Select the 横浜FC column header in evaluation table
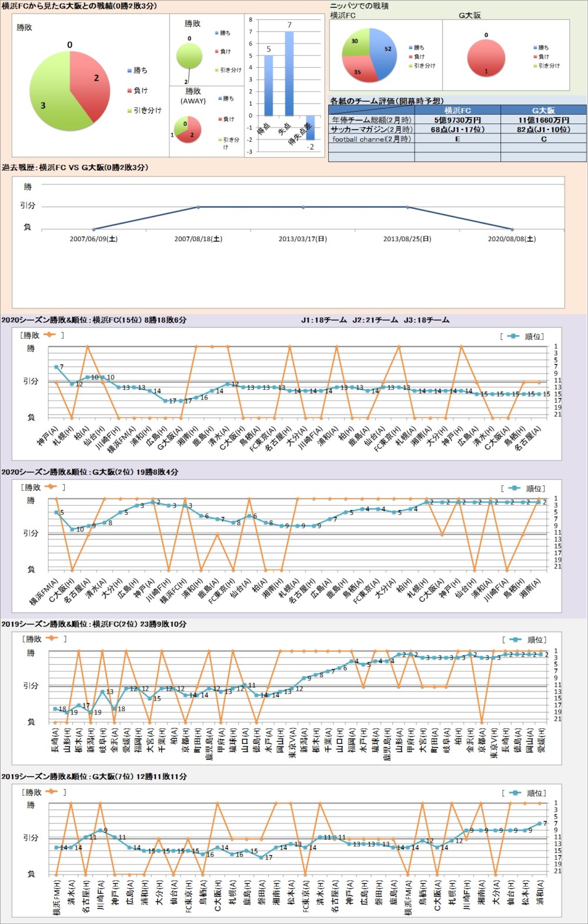 (x=457, y=110)
